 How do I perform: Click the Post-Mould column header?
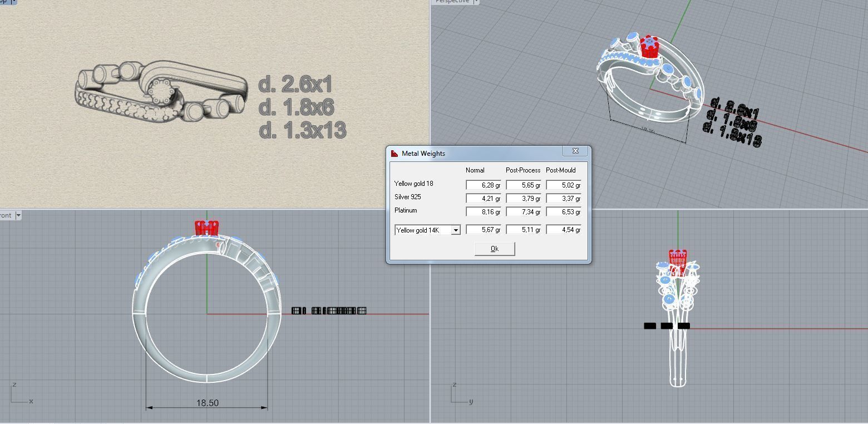point(561,170)
